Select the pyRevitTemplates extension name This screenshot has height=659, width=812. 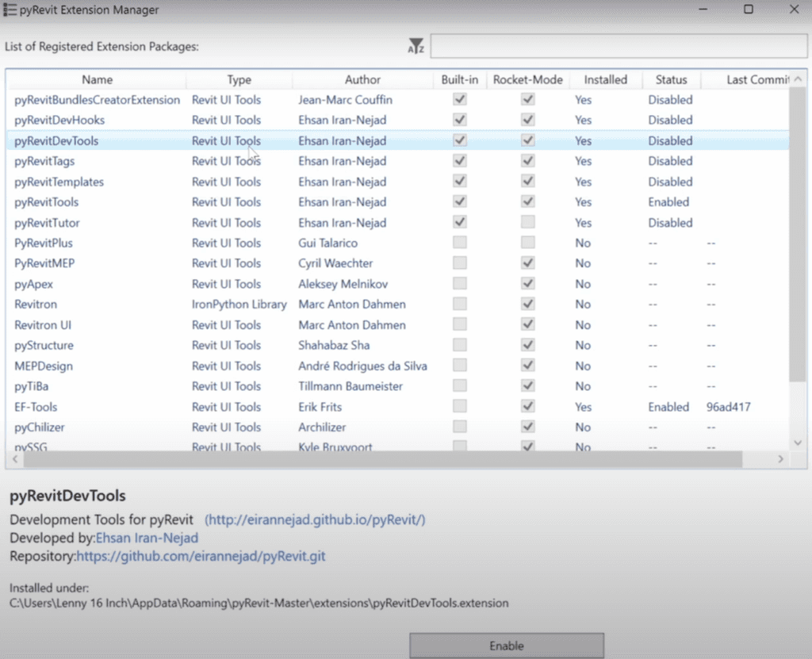(x=59, y=182)
